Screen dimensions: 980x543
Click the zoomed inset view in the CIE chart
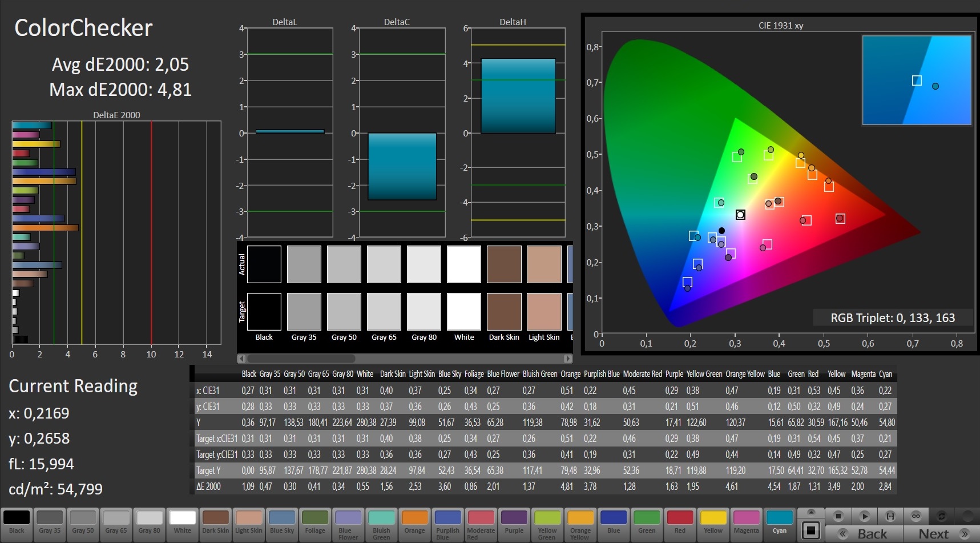tap(917, 80)
